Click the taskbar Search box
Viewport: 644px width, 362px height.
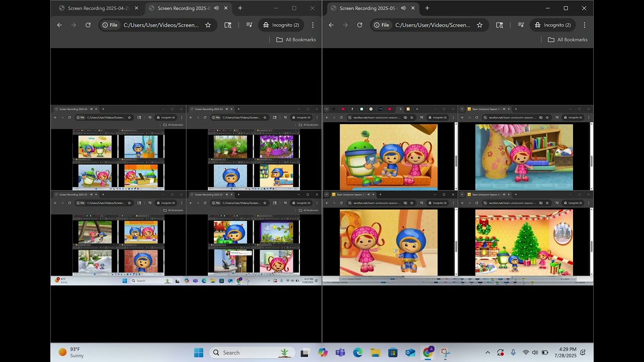click(251, 352)
